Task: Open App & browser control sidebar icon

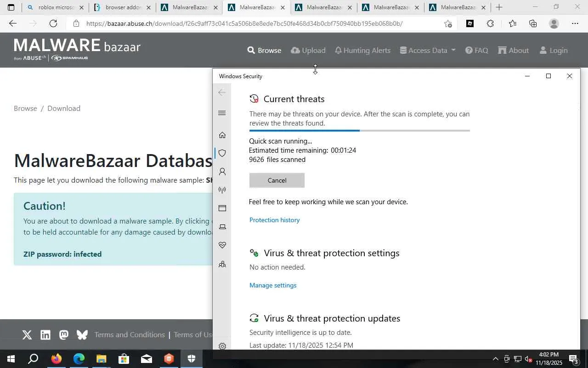Action: 222,208
